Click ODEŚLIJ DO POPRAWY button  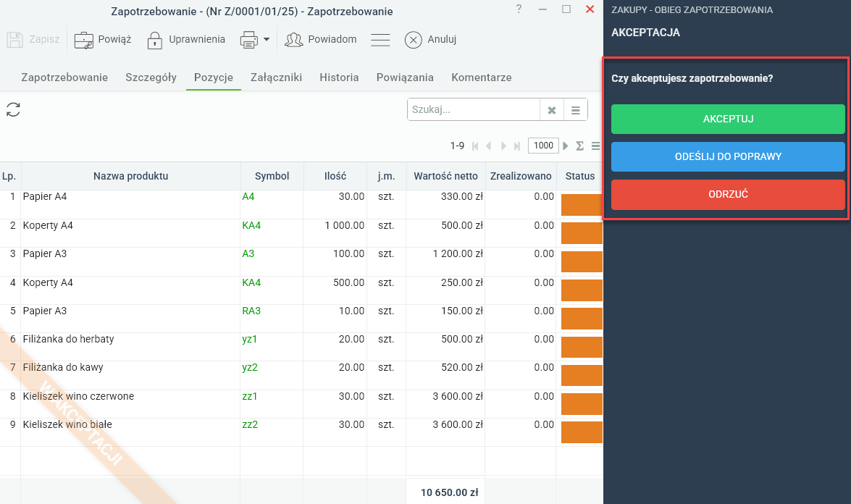[x=728, y=157]
